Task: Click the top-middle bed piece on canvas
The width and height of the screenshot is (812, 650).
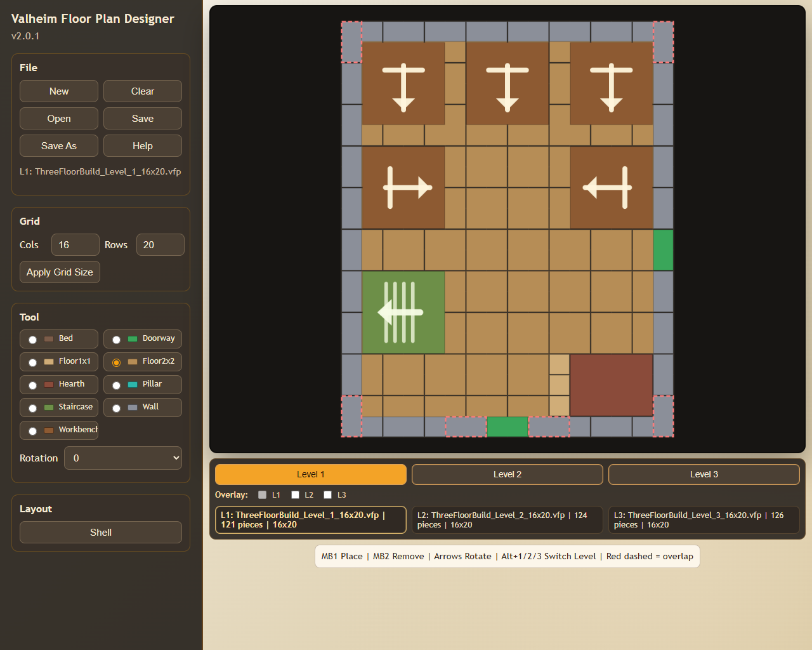Action: pyautogui.click(x=507, y=84)
